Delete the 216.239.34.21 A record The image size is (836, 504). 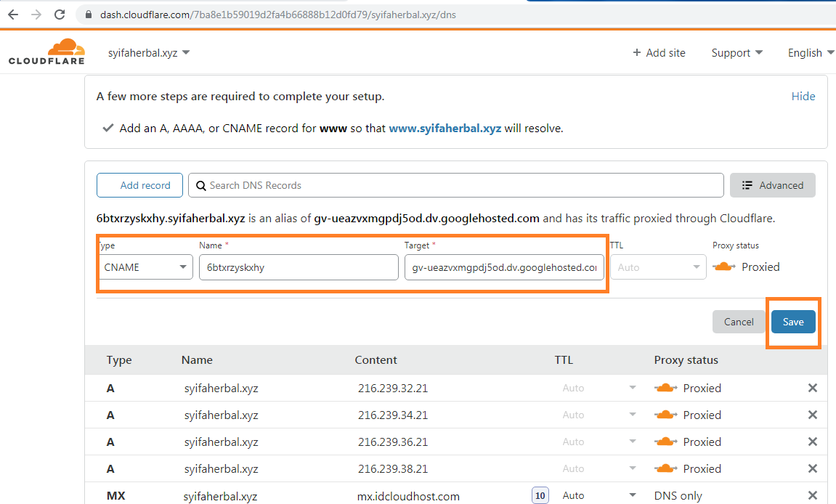coord(813,415)
